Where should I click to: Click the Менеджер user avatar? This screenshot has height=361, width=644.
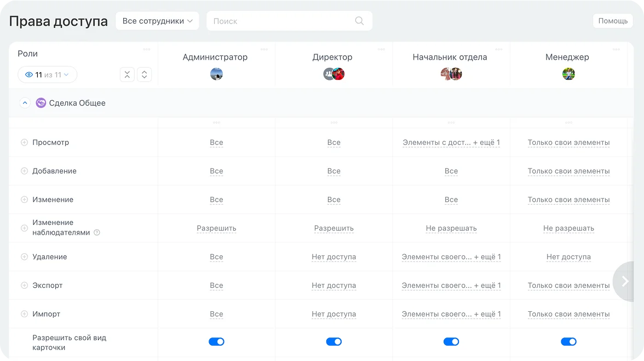tap(568, 74)
